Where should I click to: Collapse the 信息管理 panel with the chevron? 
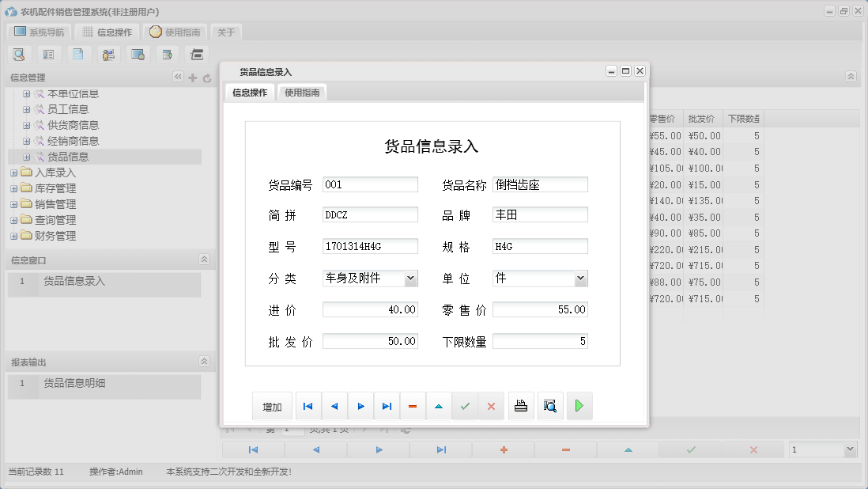pyautogui.click(x=178, y=78)
